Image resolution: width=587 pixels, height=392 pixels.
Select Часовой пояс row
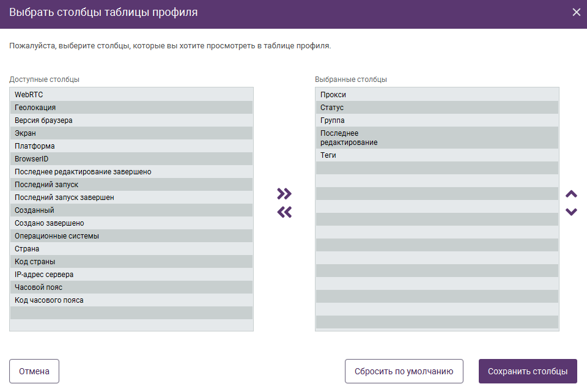131,287
